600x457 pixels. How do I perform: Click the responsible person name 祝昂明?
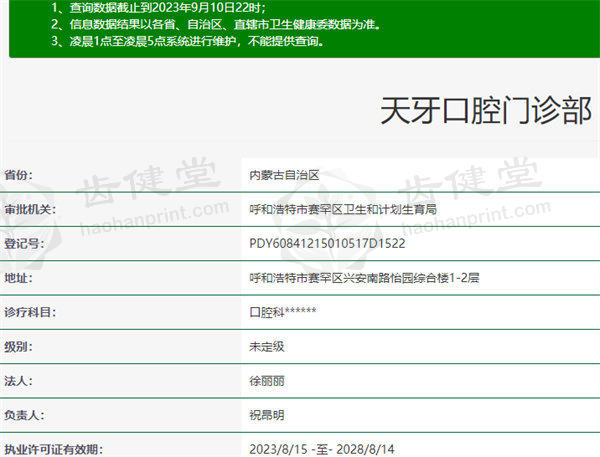click(267, 415)
